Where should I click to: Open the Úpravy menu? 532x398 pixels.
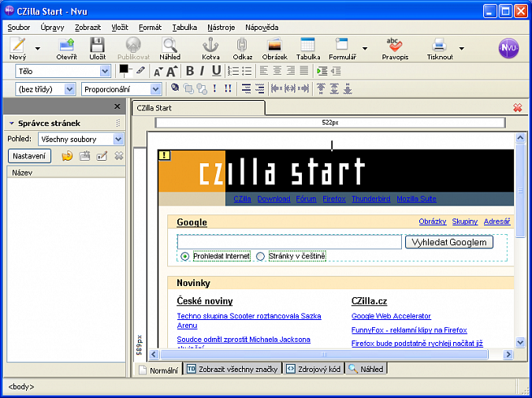click(x=52, y=28)
